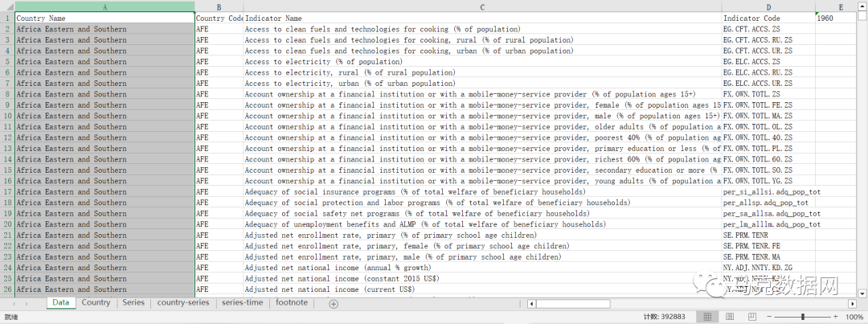Select column D header
The height and width of the screenshot is (324, 868).
click(768, 6)
